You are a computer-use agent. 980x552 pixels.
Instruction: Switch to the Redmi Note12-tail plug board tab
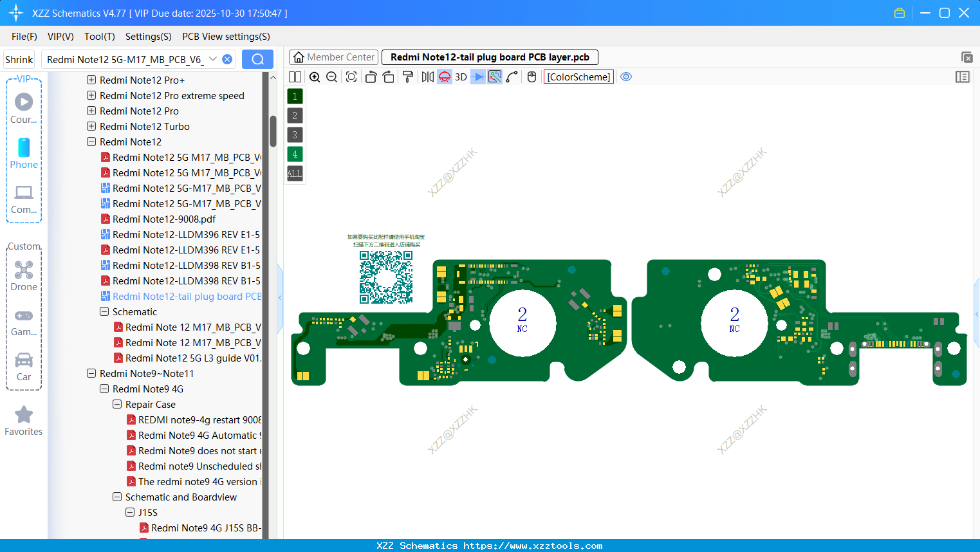(x=490, y=57)
